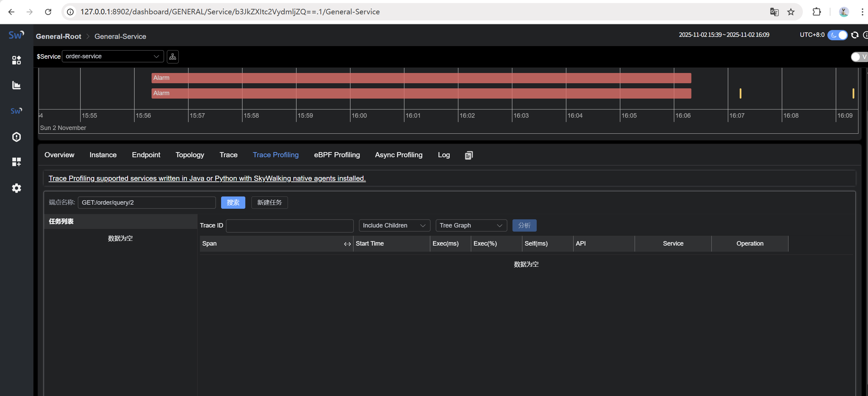Screen dimensions: 868x396
Task: Open settings gear in sidebar
Action: pos(16,188)
